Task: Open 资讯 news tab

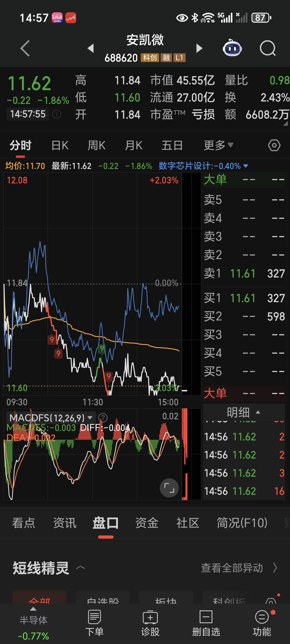Action: click(x=65, y=523)
